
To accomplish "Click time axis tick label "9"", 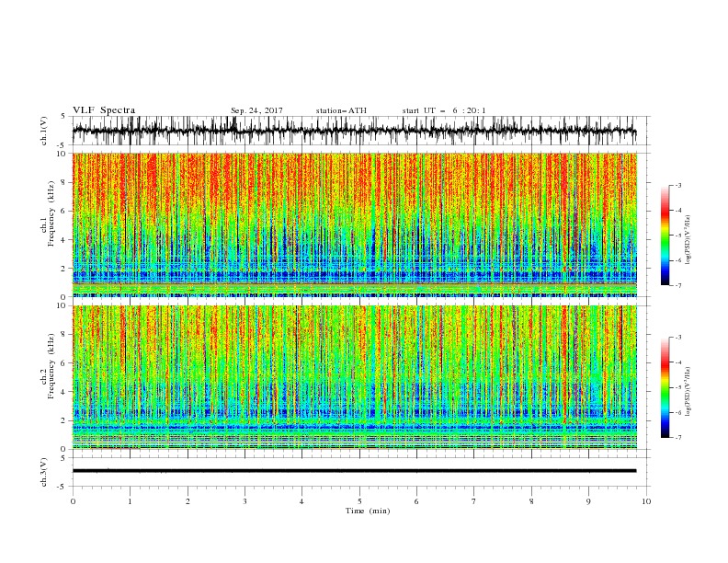I will 588,501.
